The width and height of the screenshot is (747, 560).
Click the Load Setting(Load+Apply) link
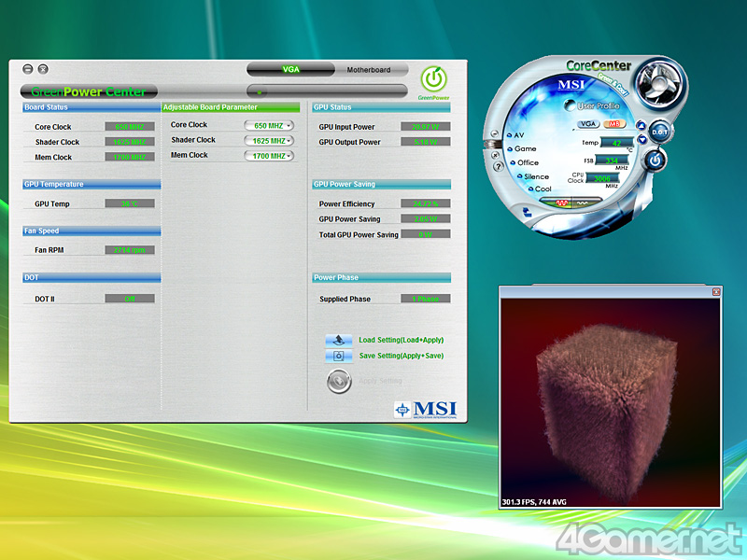click(x=402, y=340)
